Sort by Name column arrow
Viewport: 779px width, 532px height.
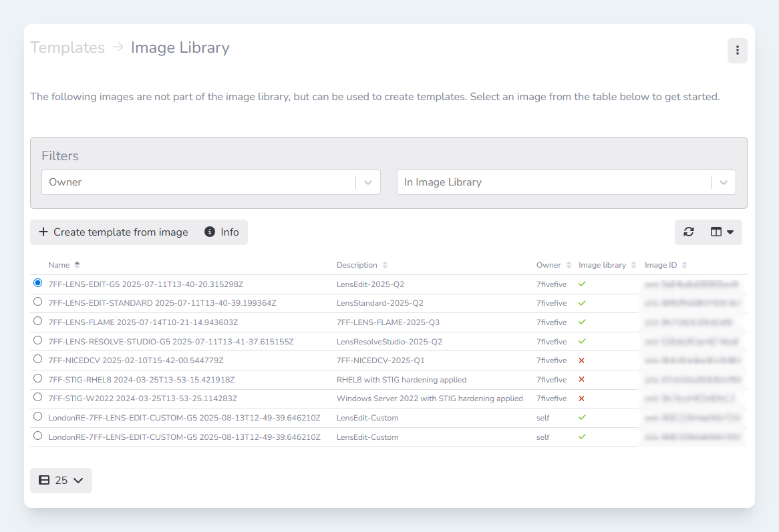[x=77, y=265]
